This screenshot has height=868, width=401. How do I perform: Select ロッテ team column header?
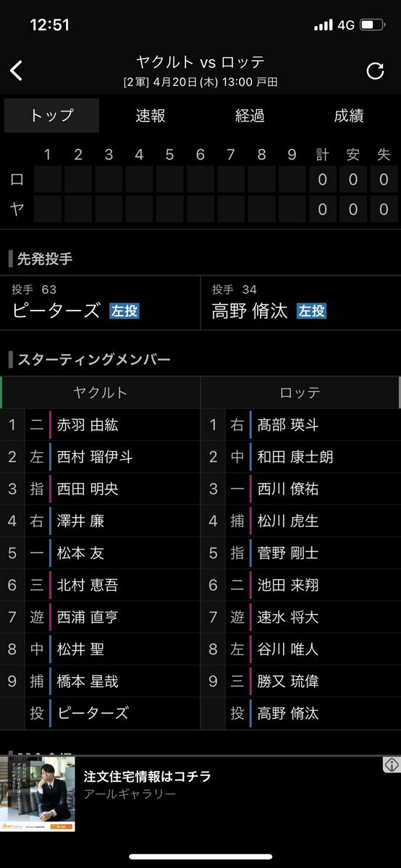(301, 392)
